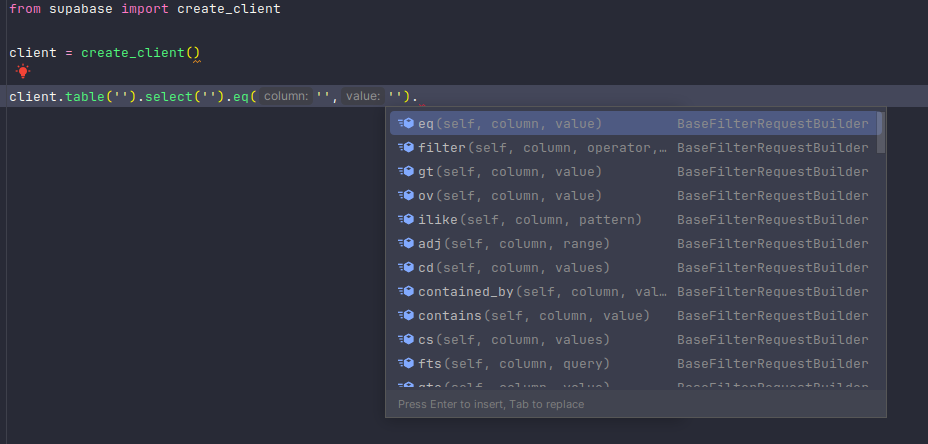The width and height of the screenshot is (928, 444).
Task: Click the method icon next to gt
Action: point(405,172)
